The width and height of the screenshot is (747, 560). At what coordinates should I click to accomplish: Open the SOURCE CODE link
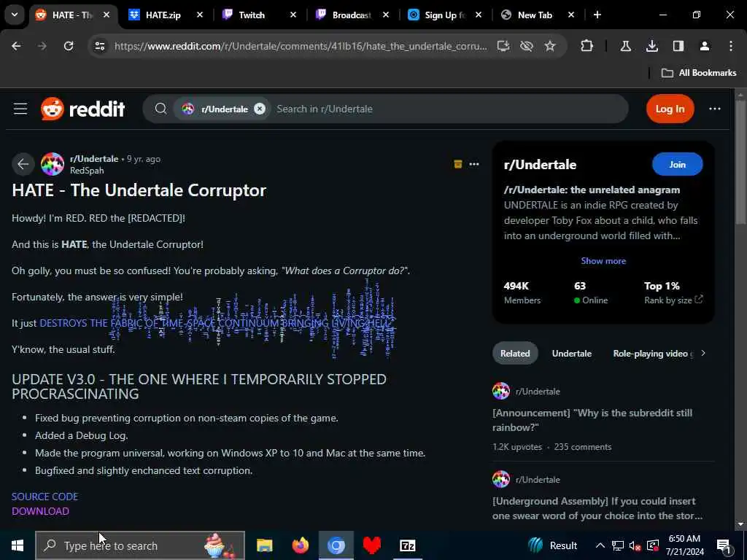[44, 497]
